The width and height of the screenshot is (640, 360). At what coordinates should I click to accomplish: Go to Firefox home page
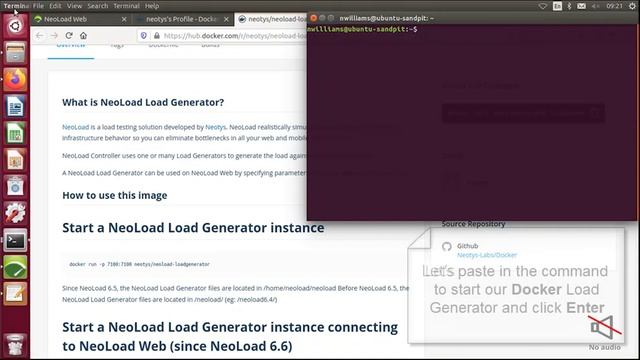click(x=83, y=36)
